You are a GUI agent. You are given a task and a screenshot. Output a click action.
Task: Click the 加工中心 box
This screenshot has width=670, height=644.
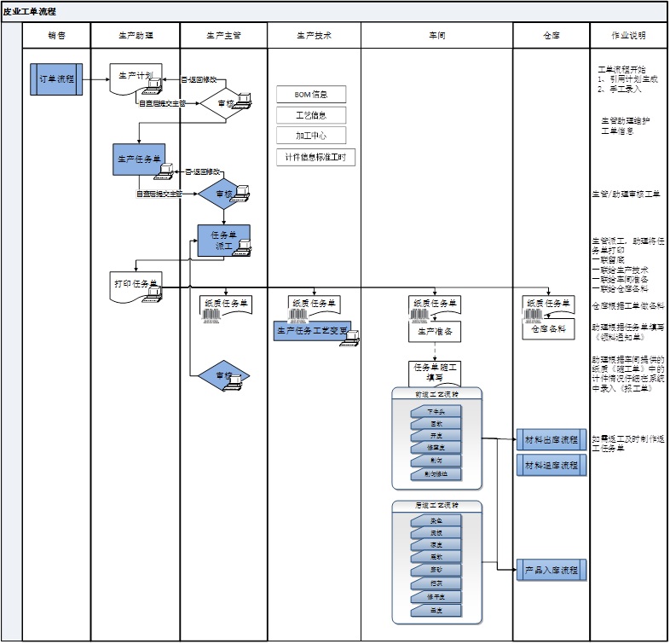click(x=311, y=135)
